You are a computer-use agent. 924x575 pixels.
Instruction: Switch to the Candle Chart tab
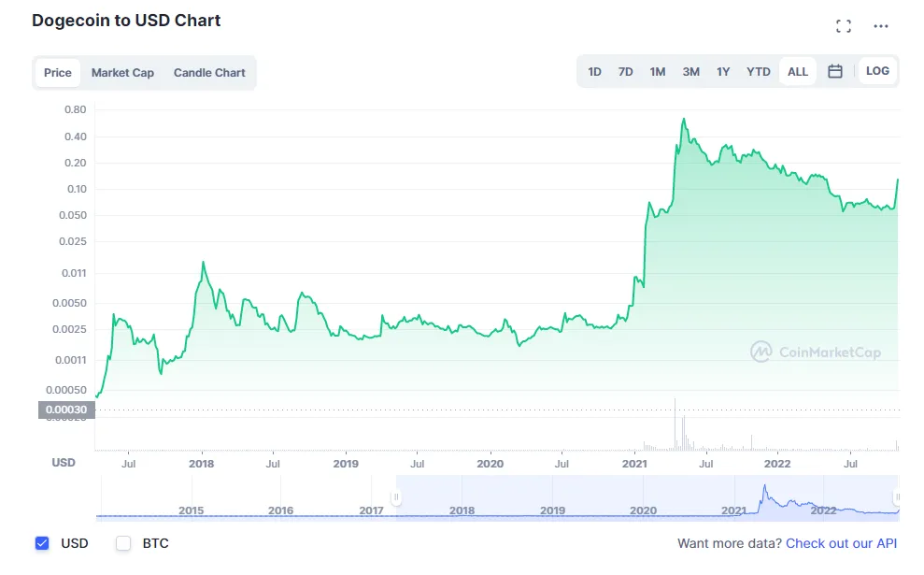point(209,73)
